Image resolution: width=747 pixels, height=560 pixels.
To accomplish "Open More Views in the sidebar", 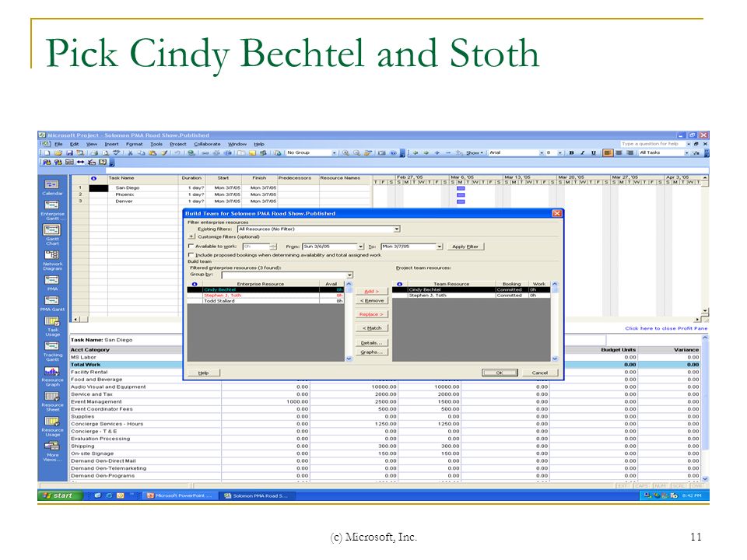I will [52, 451].
